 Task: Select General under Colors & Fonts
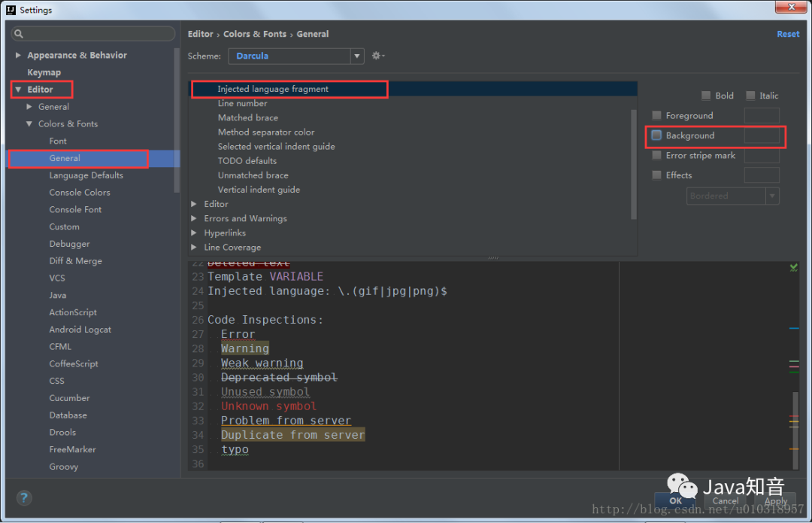click(65, 158)
